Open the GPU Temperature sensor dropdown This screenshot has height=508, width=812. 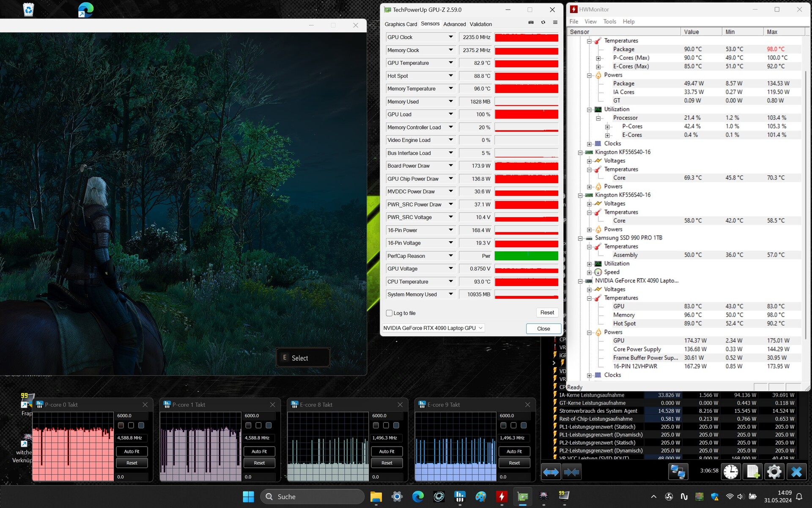point(450,63)
